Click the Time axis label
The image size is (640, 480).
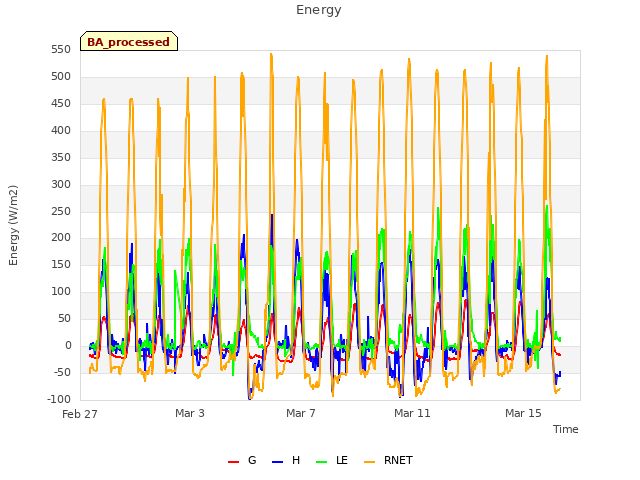click(x=566, y=429)
